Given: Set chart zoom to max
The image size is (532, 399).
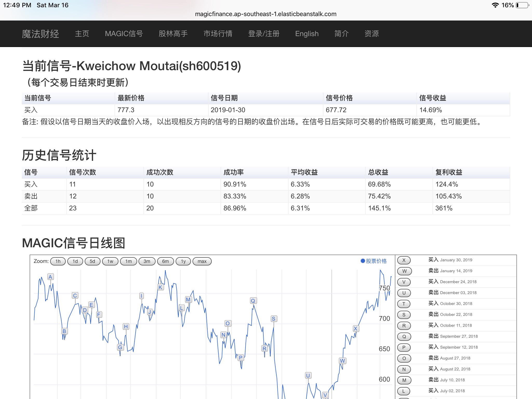Looking at the screenshot, I should coord(202,261).
